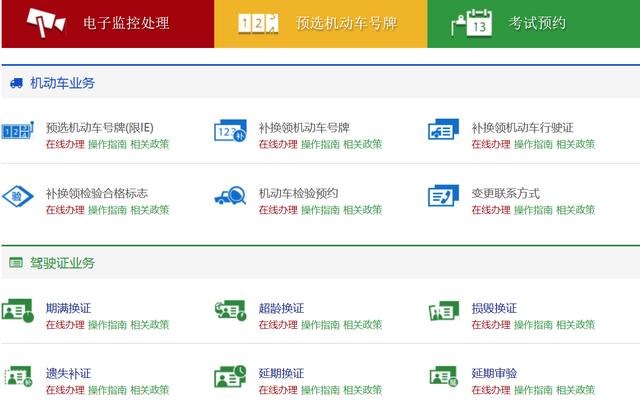The image size is (640, 400).
Task: Click 在线办理 under 超龄换证
Action: [x=278, y=324]
